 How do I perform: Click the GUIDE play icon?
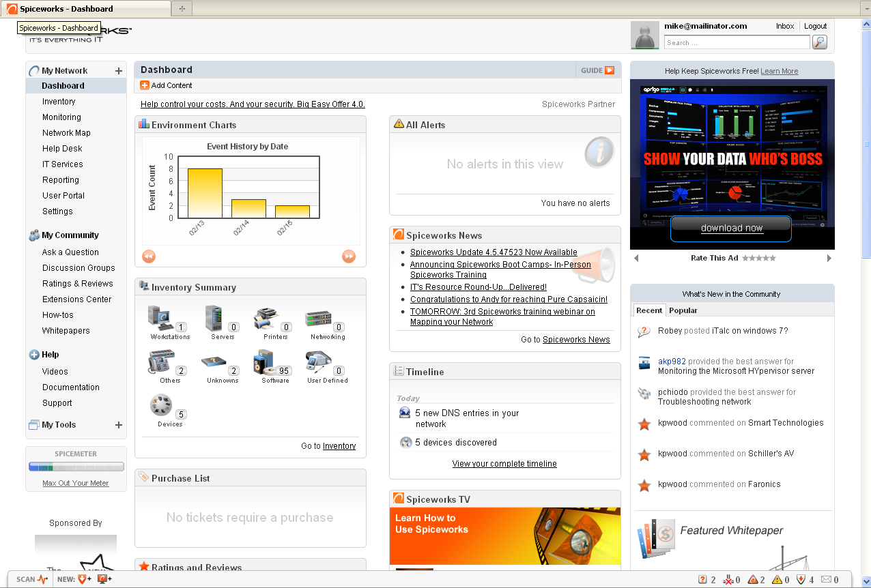[610, 70]
